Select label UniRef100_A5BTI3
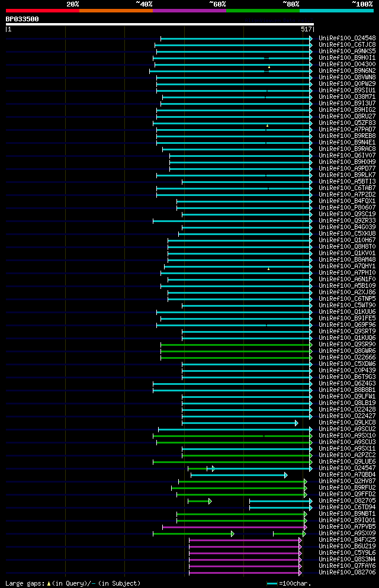 pos(347,182)
